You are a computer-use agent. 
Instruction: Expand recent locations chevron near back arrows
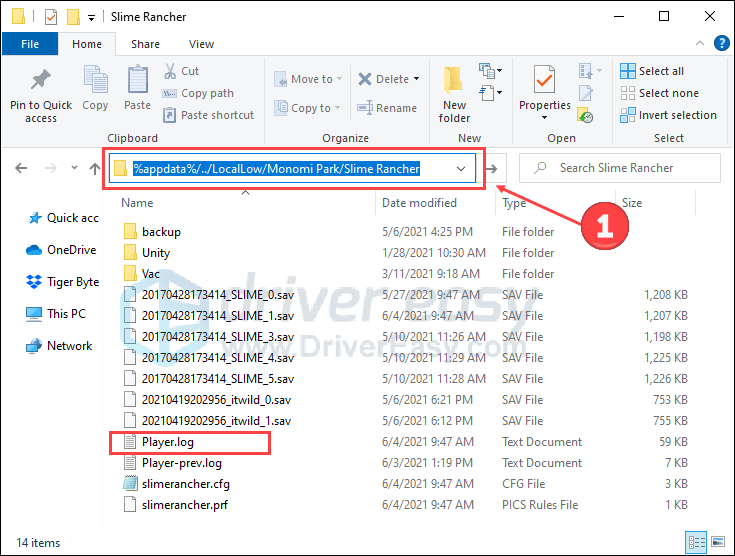coord(74,167)
